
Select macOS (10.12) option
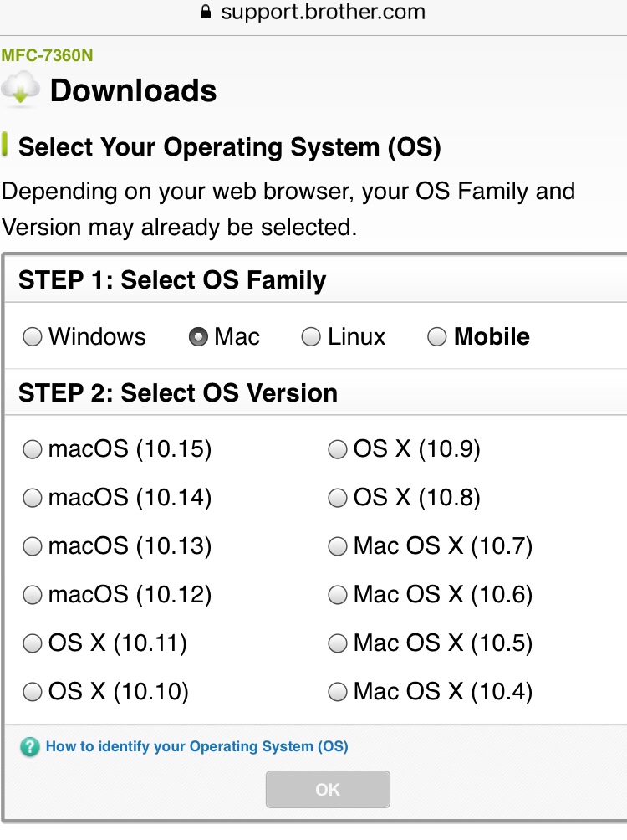pyautogui.click(x=33, y=596)
